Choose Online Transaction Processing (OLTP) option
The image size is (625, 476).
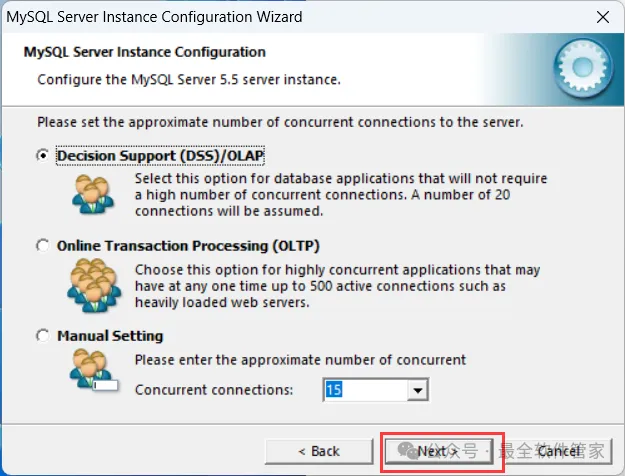point(43,246)
